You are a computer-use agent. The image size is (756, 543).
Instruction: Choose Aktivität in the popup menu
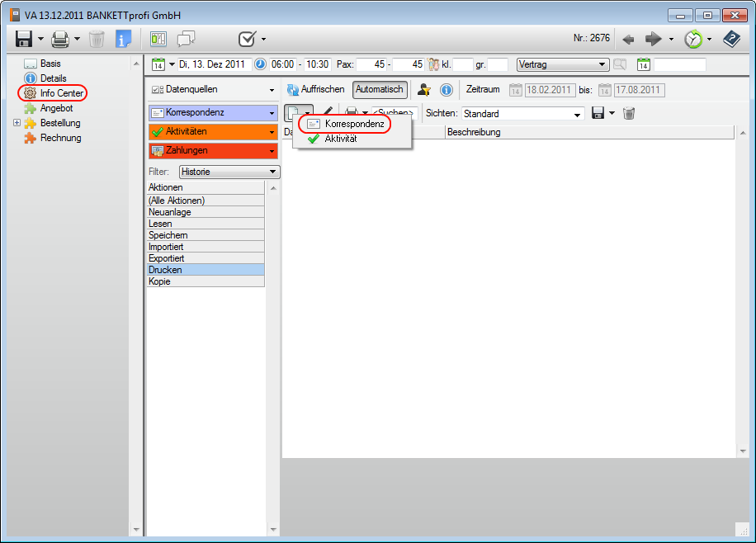340,139
